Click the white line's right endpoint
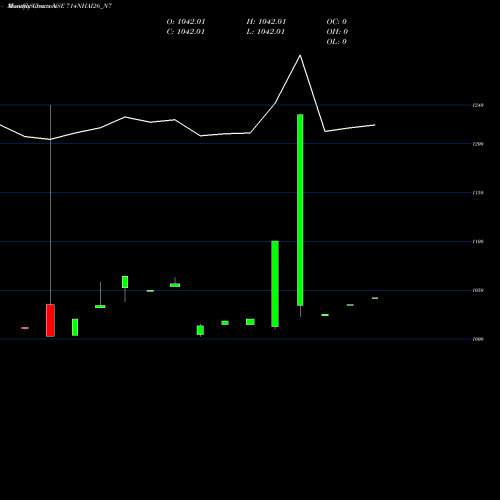 [375, 125]
